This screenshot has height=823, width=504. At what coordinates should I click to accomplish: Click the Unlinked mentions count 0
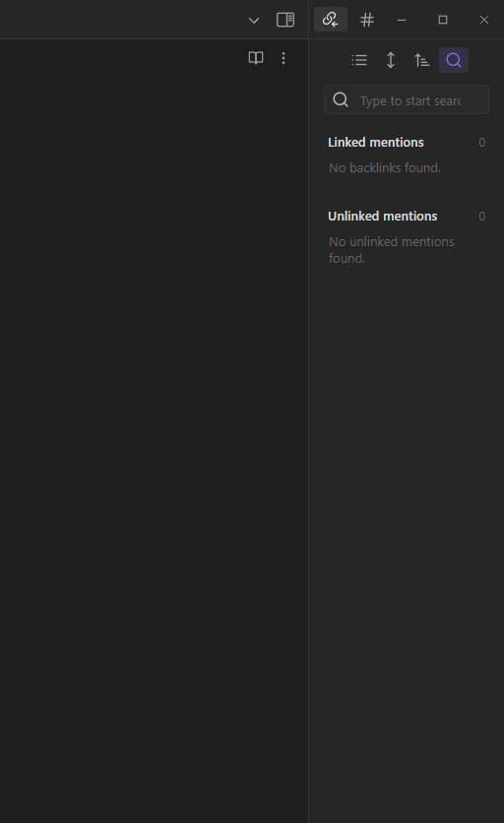(x=482, y=217)
